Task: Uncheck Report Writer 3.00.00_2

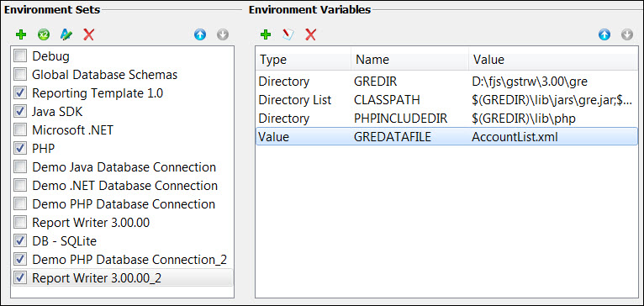Action: pyautogui.click(x=20, y=277)
